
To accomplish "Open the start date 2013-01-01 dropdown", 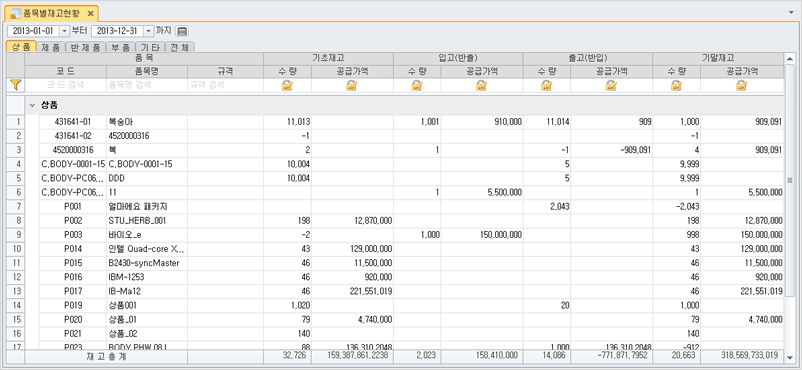I will [x=64, y=31].
